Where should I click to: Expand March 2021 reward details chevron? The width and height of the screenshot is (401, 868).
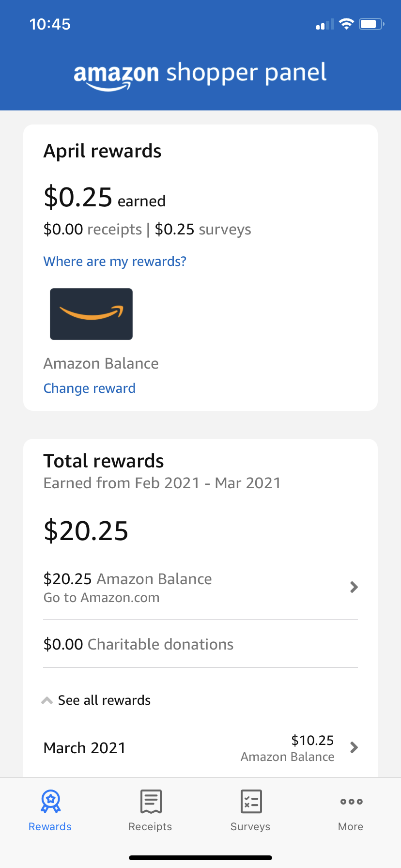[x=354, y=747]
